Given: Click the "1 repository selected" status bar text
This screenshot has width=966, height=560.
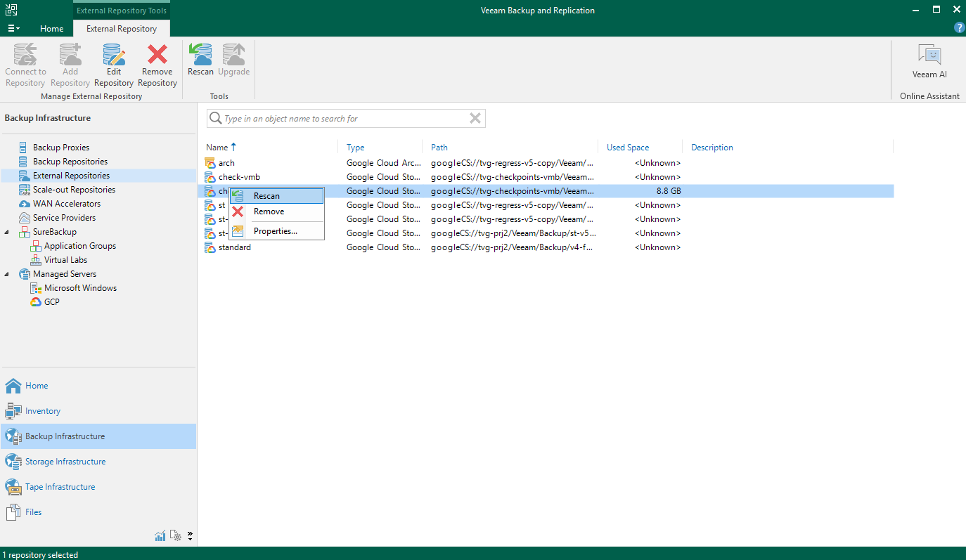Looking at the screenshot, I should [41, 555].
